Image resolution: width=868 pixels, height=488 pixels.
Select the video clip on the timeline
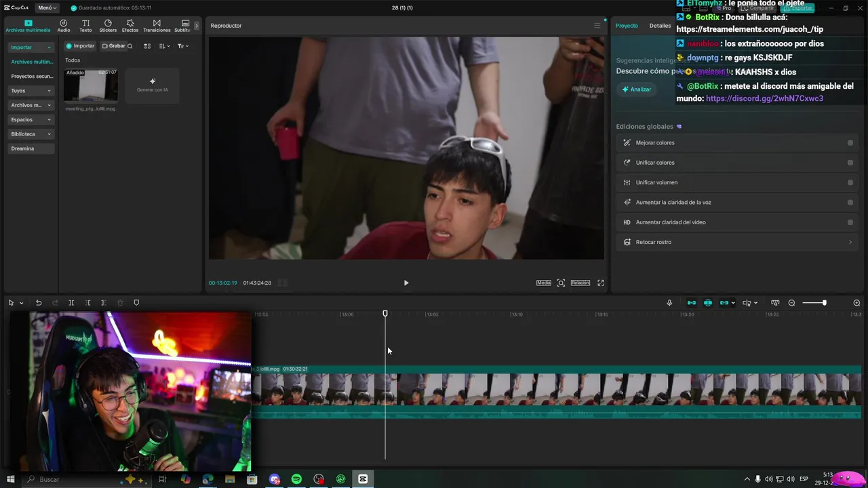click(557, 392)
